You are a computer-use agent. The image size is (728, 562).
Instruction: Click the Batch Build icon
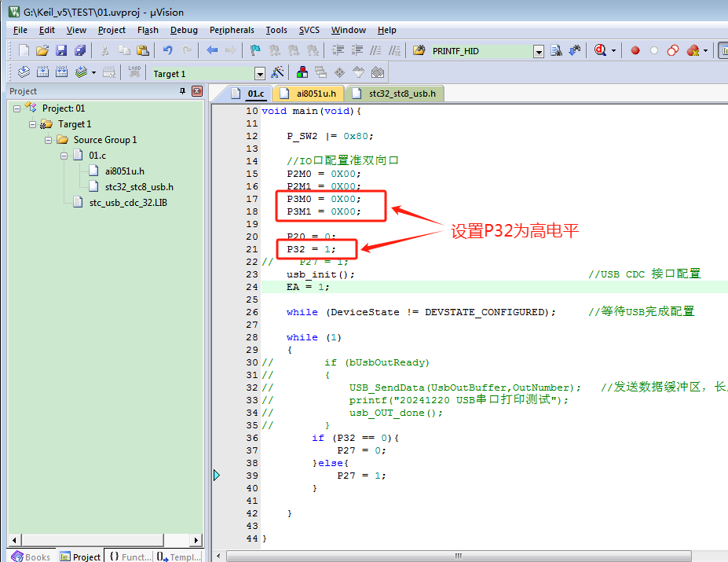click(x=81, y=72)
